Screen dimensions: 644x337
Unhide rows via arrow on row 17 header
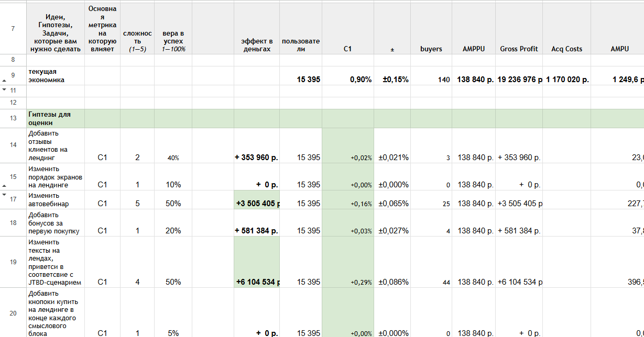click(x=4, y=194)
